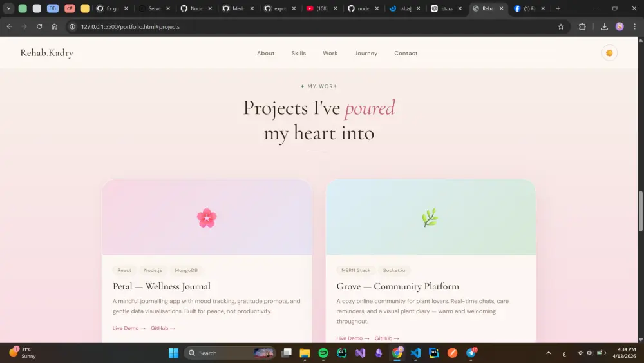Expand hidden system tray icons chevron
Screen dimensions: 644x363
[x=549, y=353]
